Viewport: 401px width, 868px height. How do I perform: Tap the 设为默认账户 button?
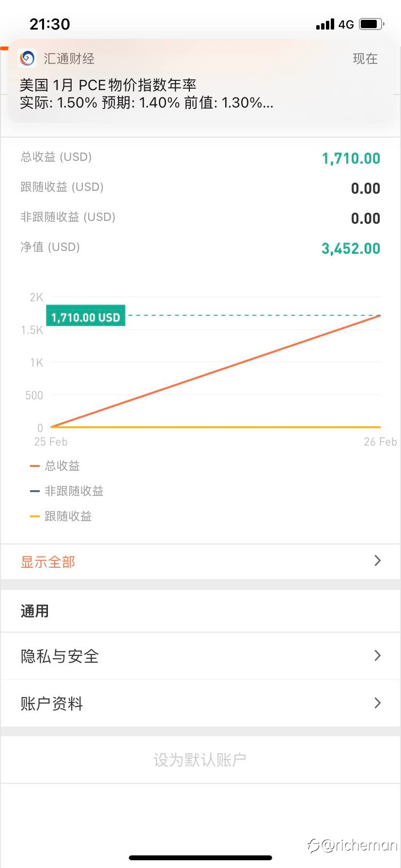click(200, 759)
